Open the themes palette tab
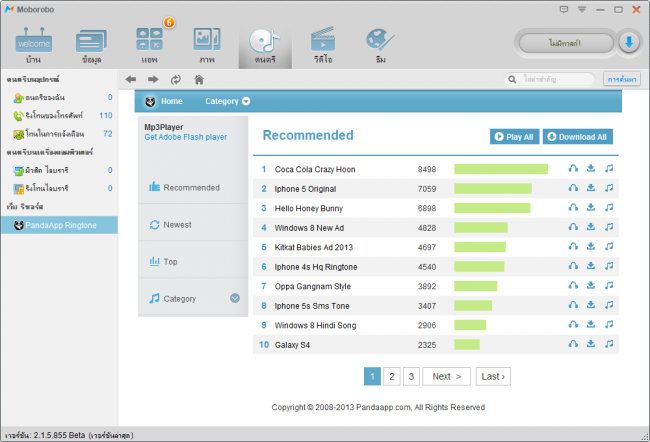 point(381,45)
